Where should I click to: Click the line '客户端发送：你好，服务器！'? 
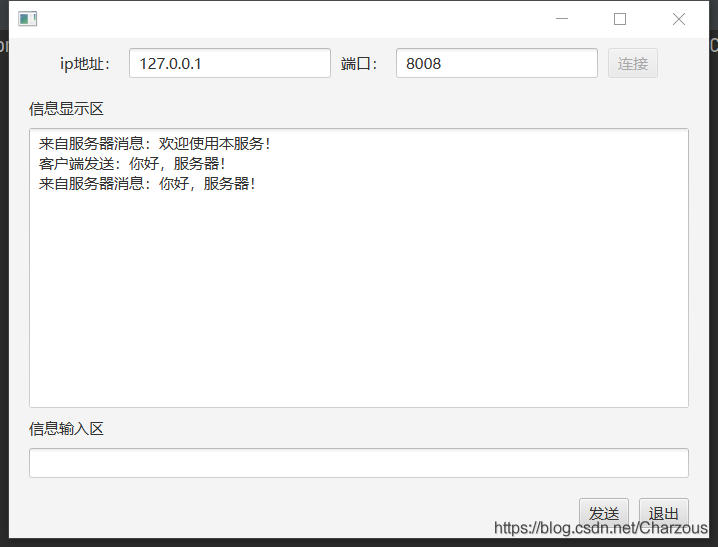tap(133, 164)
